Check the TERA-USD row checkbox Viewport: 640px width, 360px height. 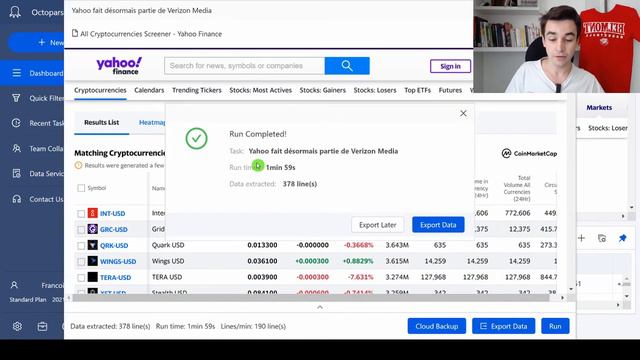point(81,278)
